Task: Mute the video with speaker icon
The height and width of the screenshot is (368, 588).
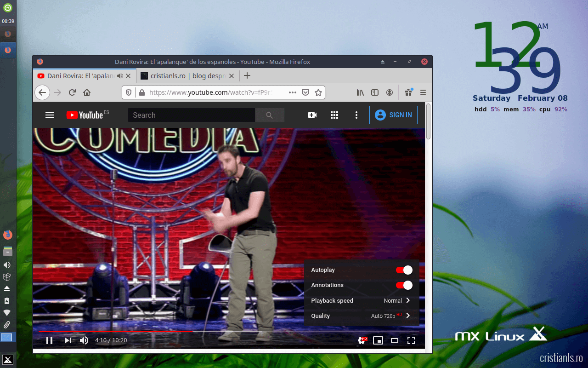Action: pyautogui.click(x=84, y=340)
